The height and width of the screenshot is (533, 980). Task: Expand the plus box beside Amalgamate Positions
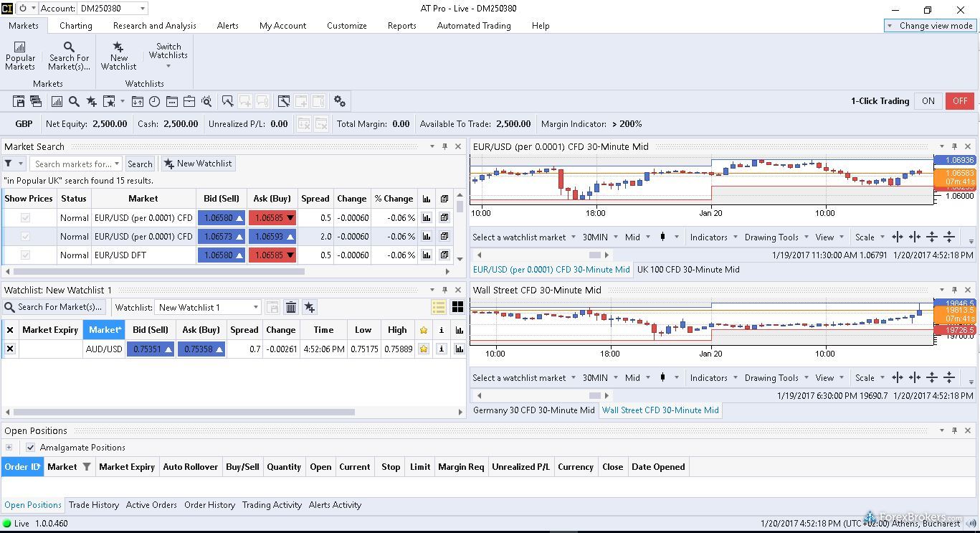[9, 447]
